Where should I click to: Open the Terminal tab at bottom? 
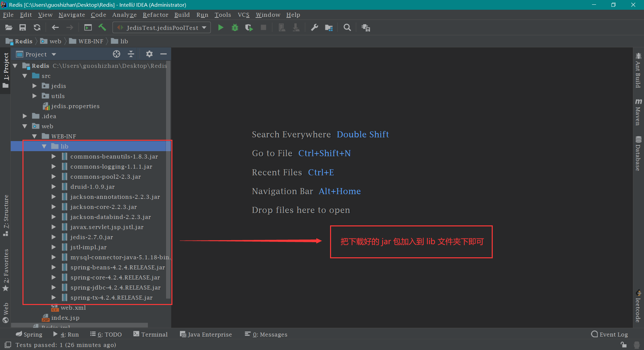(x=150, y=334)
